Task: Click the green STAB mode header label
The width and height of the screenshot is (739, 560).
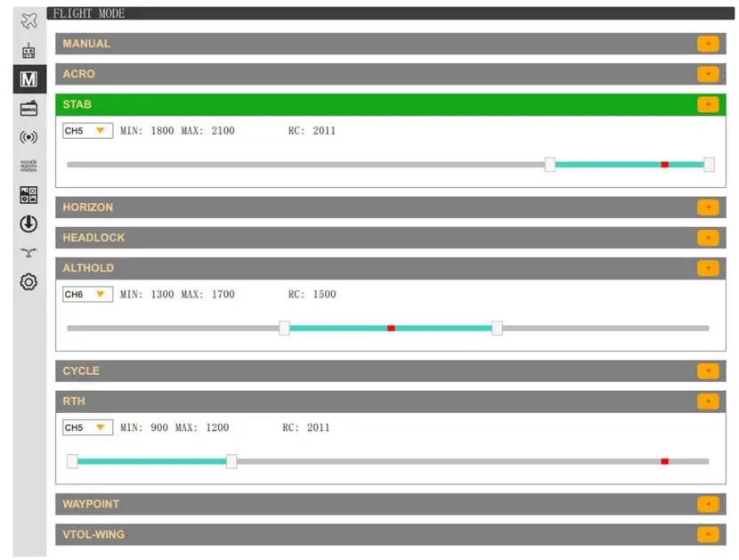Action: click(77, 105)
